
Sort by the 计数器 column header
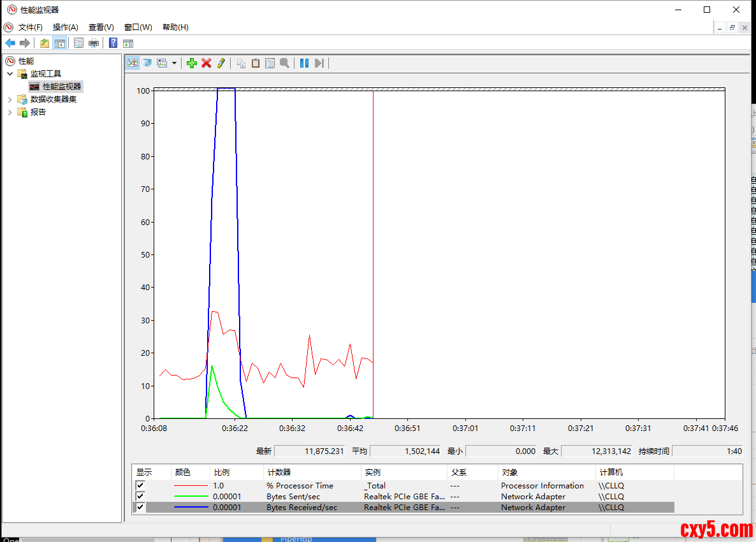coord(311,472)
